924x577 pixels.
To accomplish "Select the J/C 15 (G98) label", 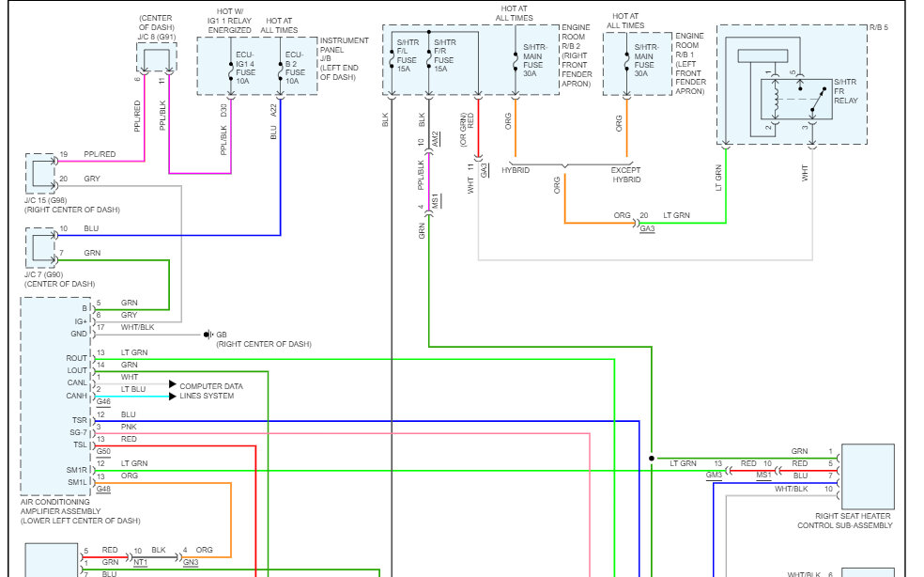I will 45,200.
